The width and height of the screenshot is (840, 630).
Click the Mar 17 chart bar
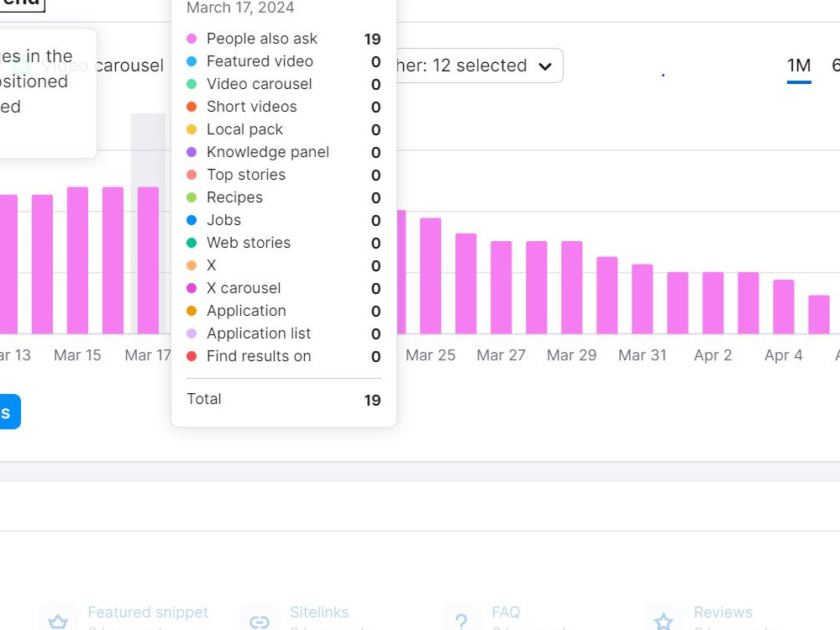tap(149, 260)
